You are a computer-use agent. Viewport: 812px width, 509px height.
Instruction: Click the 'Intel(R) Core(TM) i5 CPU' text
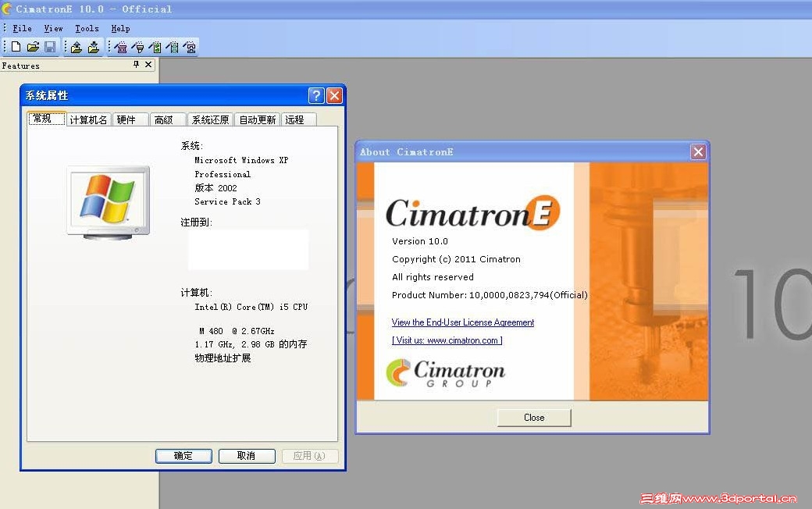pyautogui.click(x=251, y=307)
